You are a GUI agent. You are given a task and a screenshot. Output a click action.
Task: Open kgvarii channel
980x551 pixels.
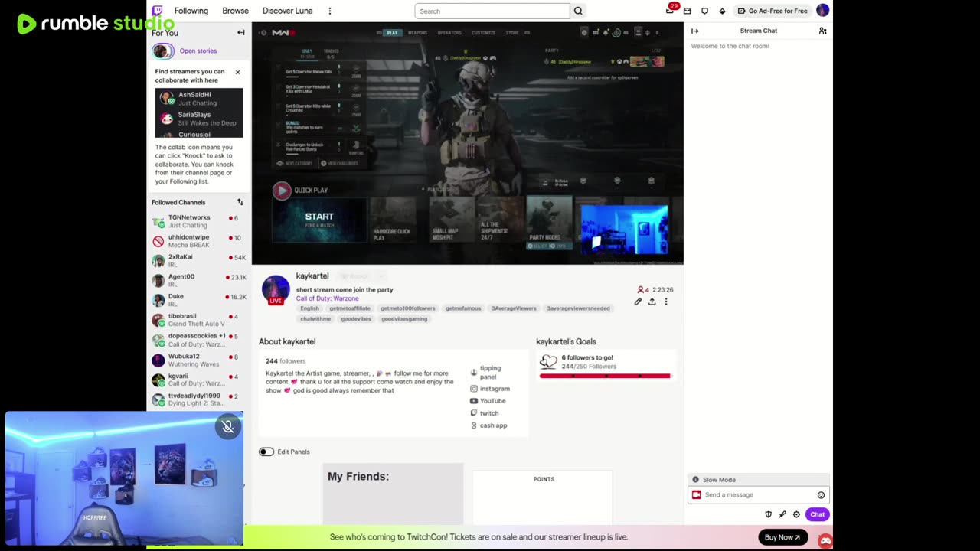[198, 380]
